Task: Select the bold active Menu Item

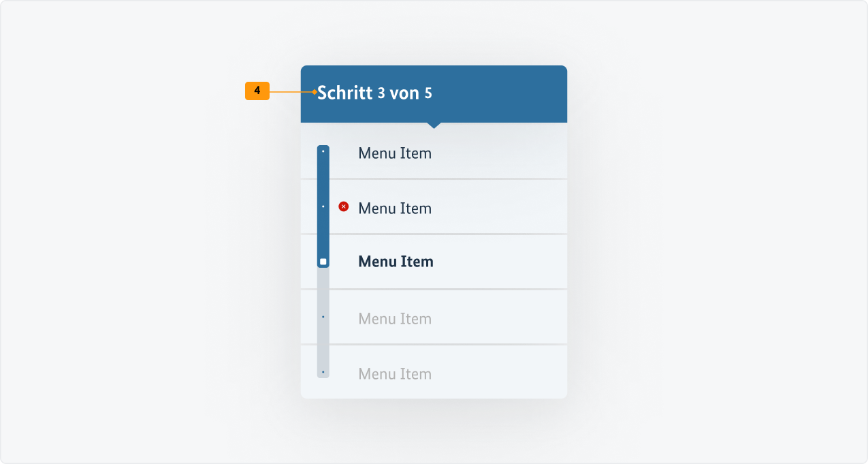Action: [x=396, y=261]
